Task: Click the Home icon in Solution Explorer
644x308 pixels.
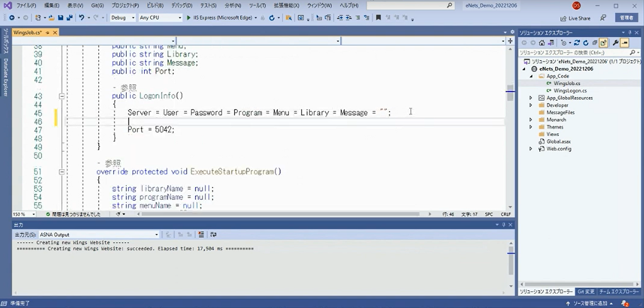Action: (542, 43)
